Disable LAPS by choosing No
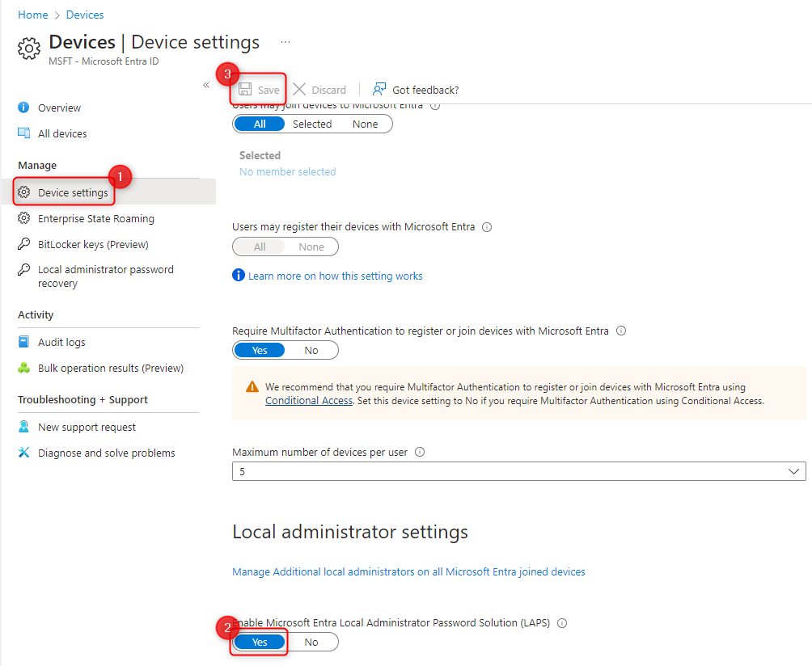This screenshot has height=666, width=812. click(311, 643)
